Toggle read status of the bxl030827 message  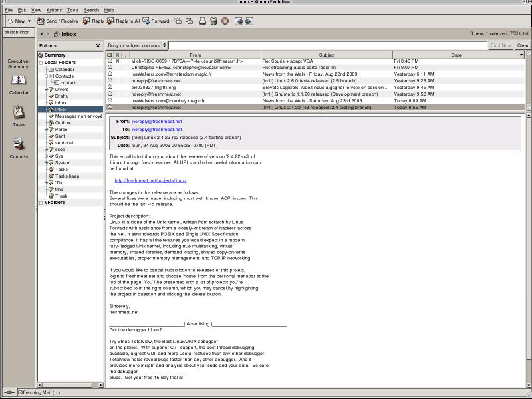point(110,87)
